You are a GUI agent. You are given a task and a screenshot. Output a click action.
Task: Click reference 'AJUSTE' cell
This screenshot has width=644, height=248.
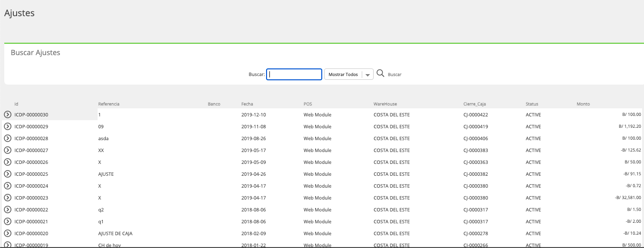[x=106, y=174]
